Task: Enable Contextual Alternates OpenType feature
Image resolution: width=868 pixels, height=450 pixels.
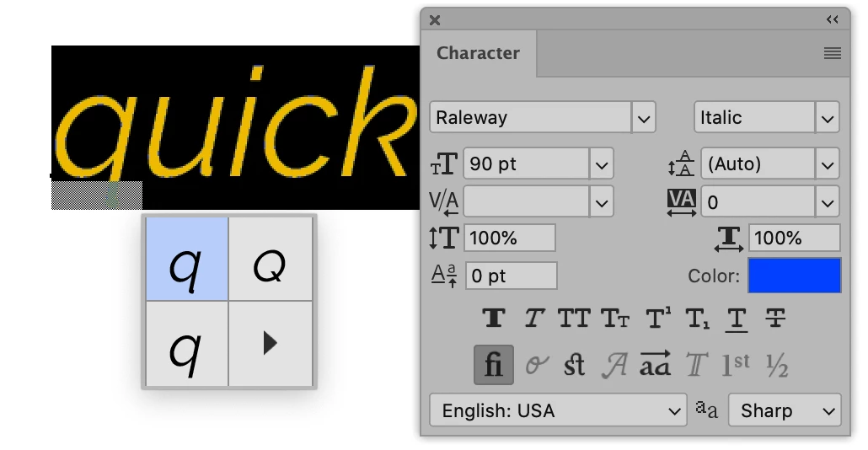Action: [x=535, y=366]
